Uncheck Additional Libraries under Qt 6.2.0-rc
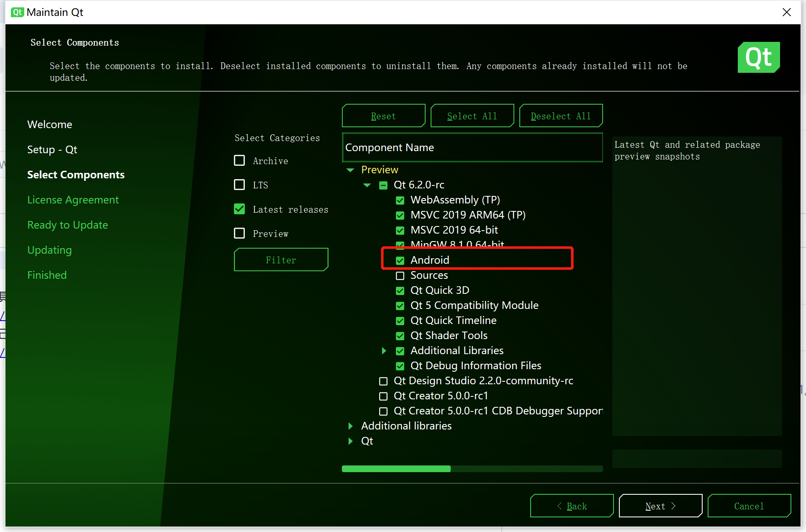The width and height of the screenshot is (806, 532). [x=400, y=351]
